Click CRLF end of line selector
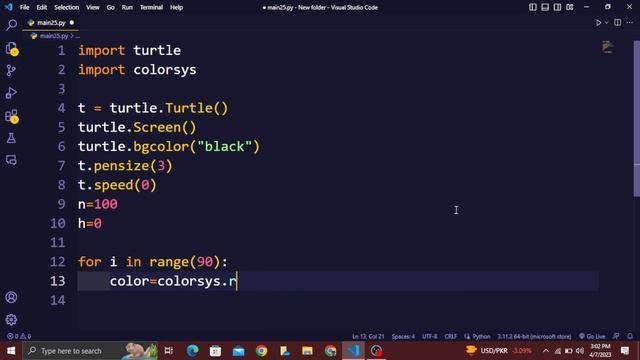Screen dimensions: 640x360 point(451,336)
